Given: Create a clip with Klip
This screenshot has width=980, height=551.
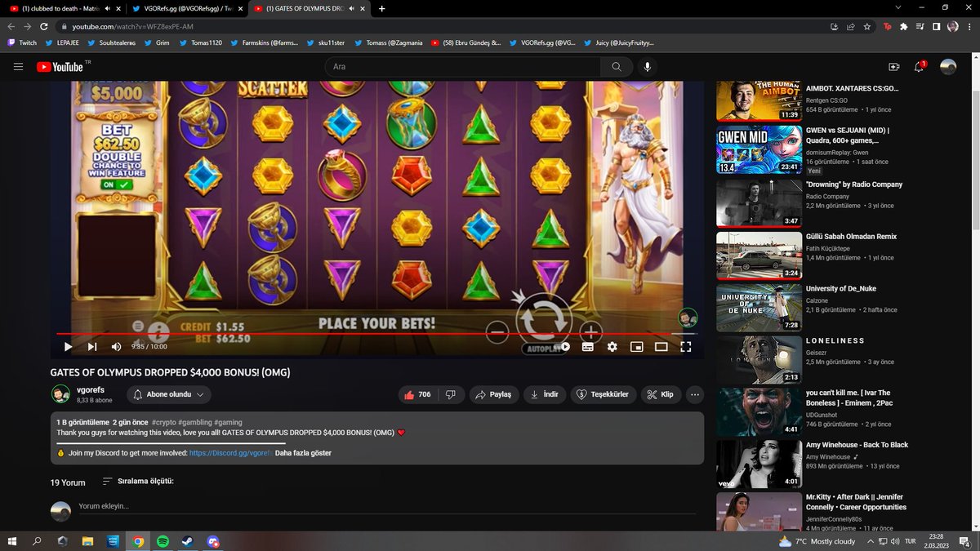Looking at the screenshot, I should coord(660,394).
